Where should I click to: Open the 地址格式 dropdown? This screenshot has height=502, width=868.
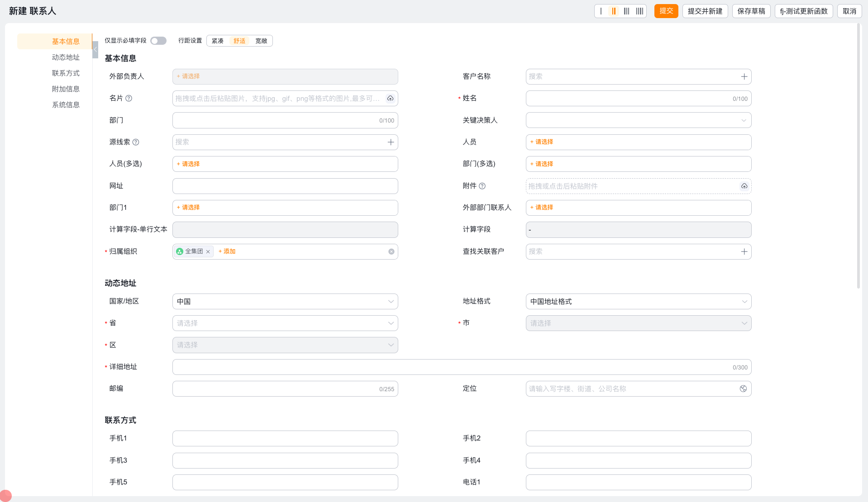point(639,302)
